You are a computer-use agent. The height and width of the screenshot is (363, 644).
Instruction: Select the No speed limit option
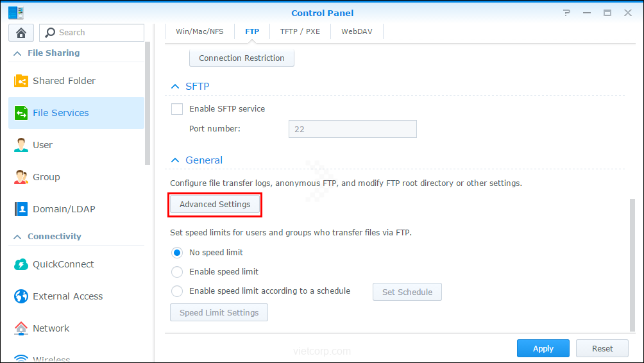click(177, 253)
